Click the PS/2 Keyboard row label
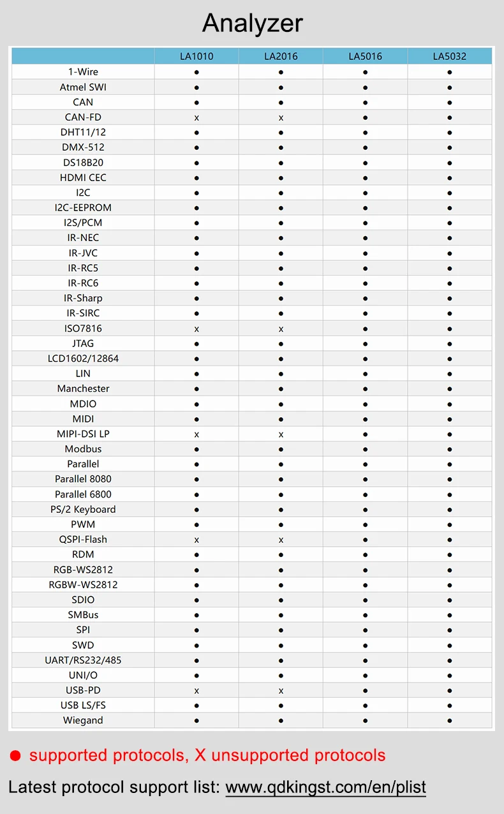This screenshot has width=504, height=814. [83, 509]
